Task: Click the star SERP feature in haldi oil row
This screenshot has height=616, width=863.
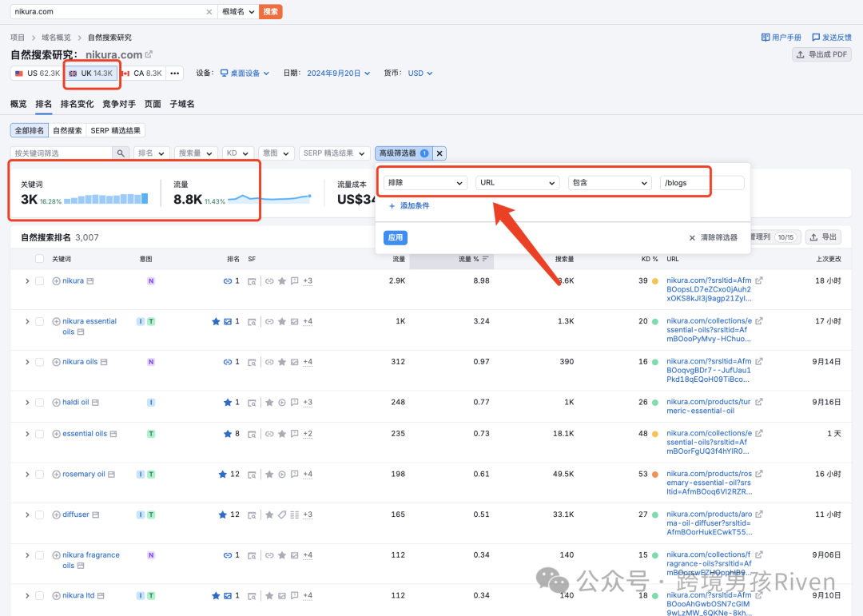Action: 269,403
